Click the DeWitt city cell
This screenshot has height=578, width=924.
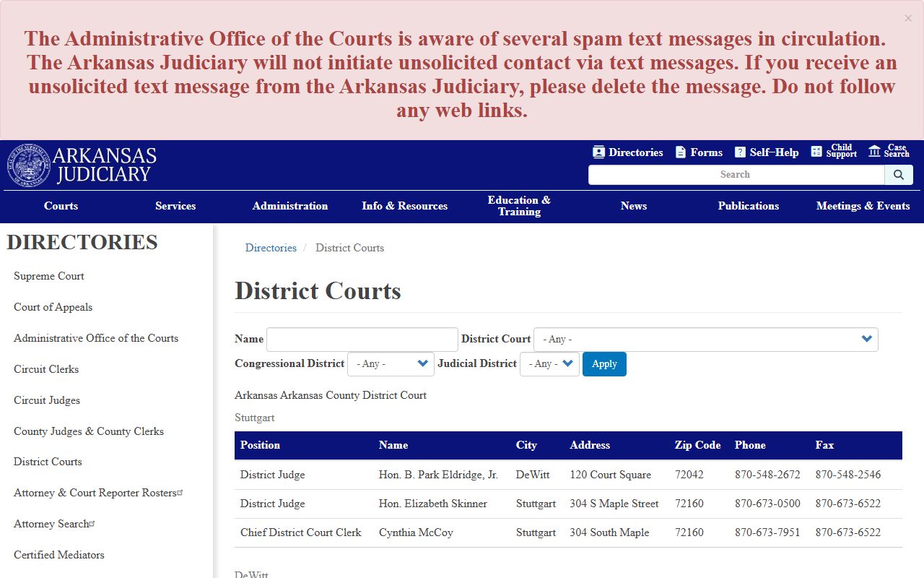click(x=533, y=475)
